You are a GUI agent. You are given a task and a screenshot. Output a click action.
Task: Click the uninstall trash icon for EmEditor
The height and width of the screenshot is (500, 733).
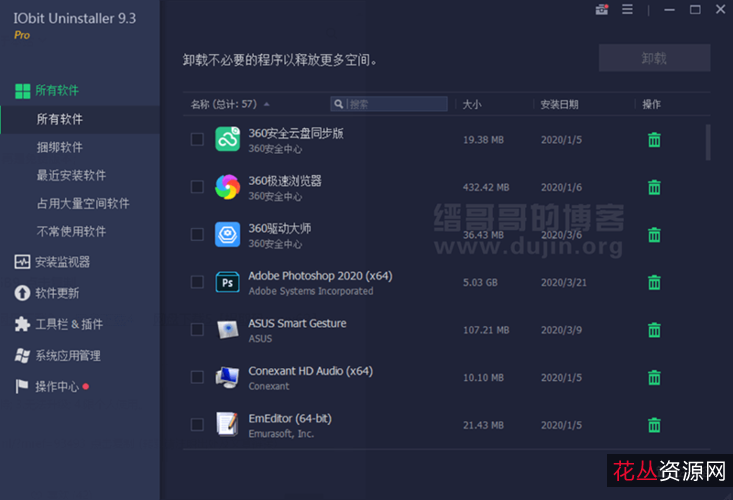(x=654, y=425)
